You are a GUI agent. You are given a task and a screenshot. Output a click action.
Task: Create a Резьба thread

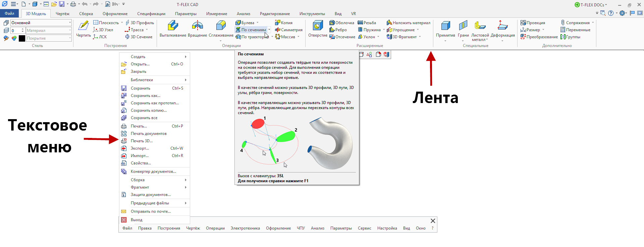[367, 23]
